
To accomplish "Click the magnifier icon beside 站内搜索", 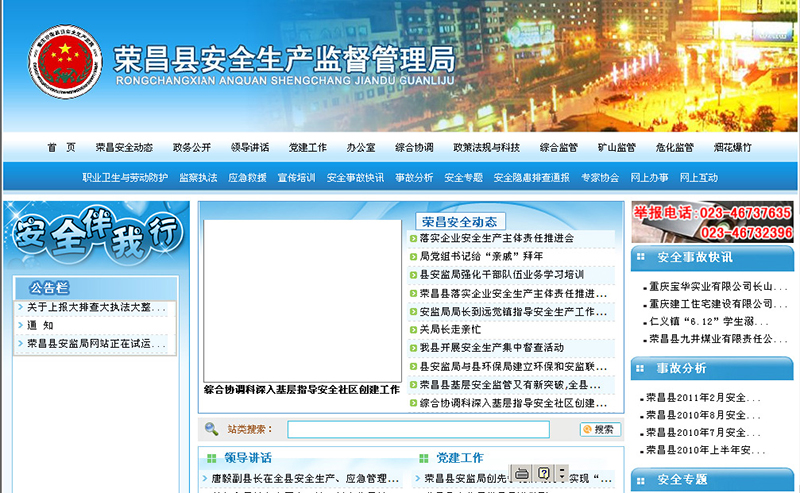I will [x=211, y=429].
